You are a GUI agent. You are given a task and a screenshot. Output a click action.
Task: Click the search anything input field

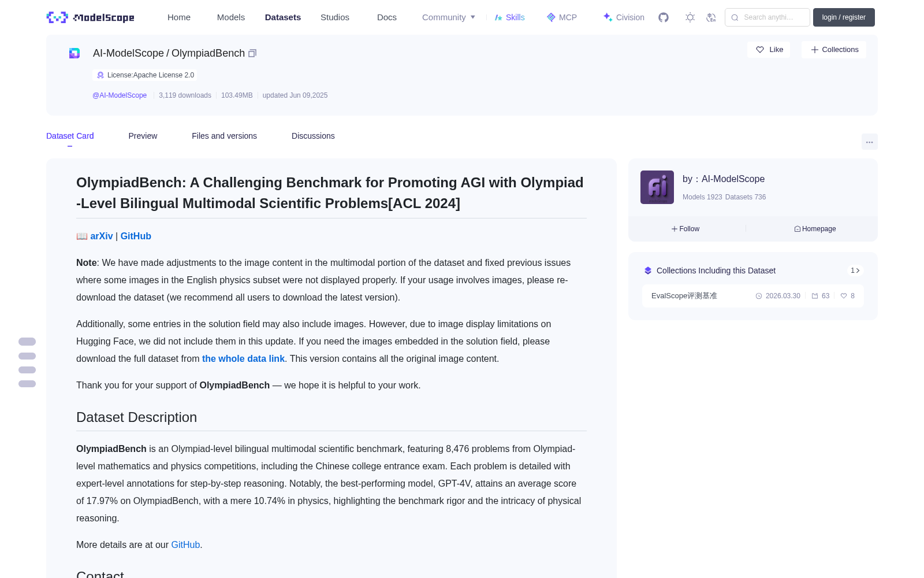(767, 17)
